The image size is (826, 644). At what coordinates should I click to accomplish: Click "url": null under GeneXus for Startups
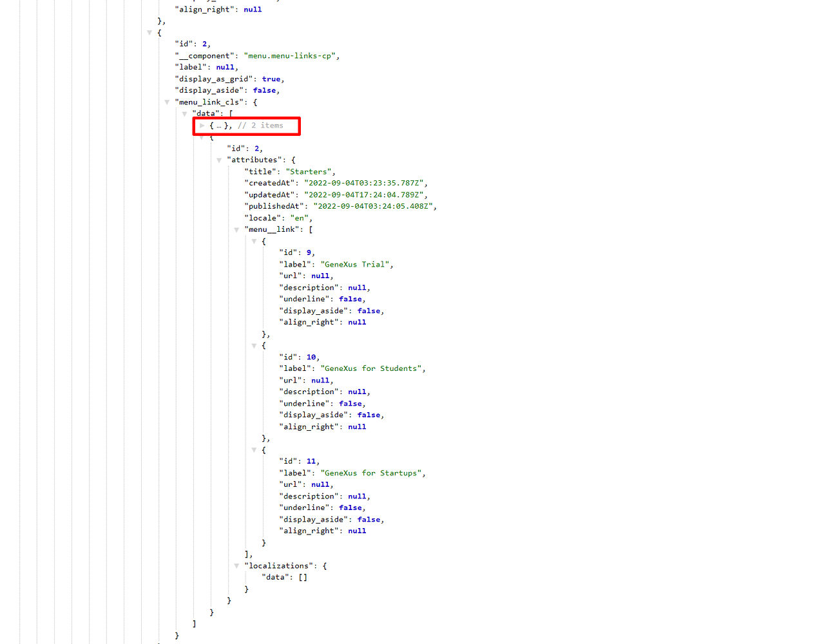(x=306, y=484)
